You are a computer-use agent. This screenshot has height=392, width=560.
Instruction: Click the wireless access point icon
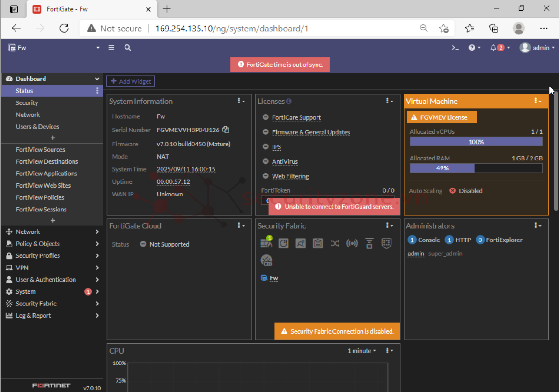point(352,244)
